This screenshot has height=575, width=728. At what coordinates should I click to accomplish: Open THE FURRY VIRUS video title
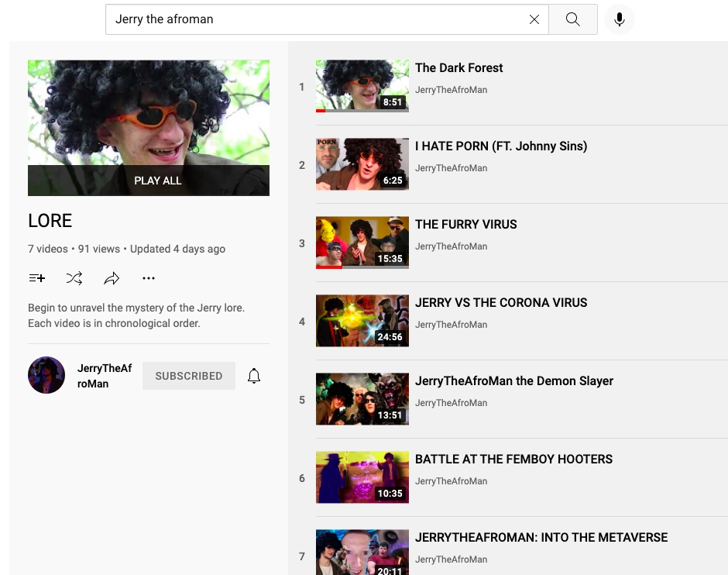(x=465, y=224)
